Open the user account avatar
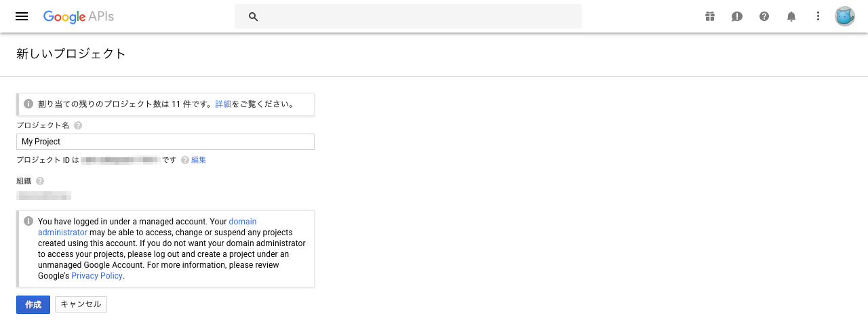868x322 pixels. click(x=845, y=16)
